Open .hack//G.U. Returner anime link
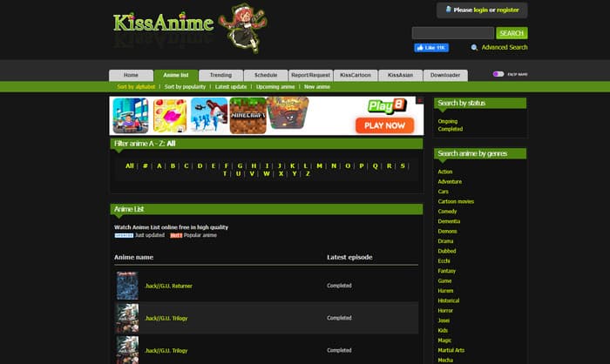Screen dimensions: 610x364 [x=168, y=286]
